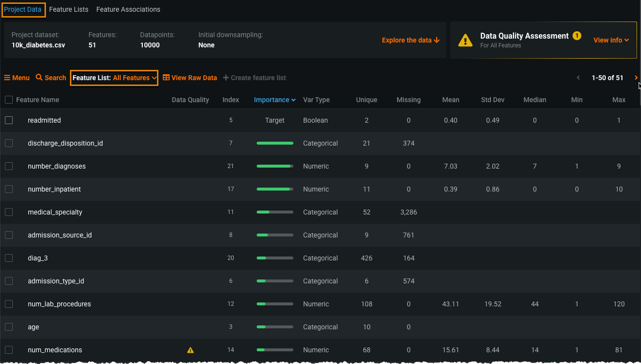This screenshot has height=364, width=641.
Task: Click the Search magnifier icon
Action: (x=39, y=78)
